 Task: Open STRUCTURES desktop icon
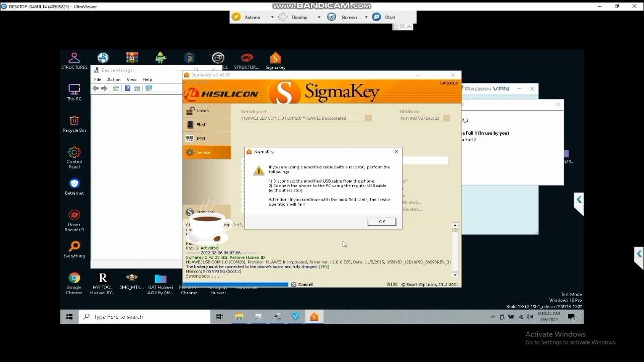[x=74, y=61]
